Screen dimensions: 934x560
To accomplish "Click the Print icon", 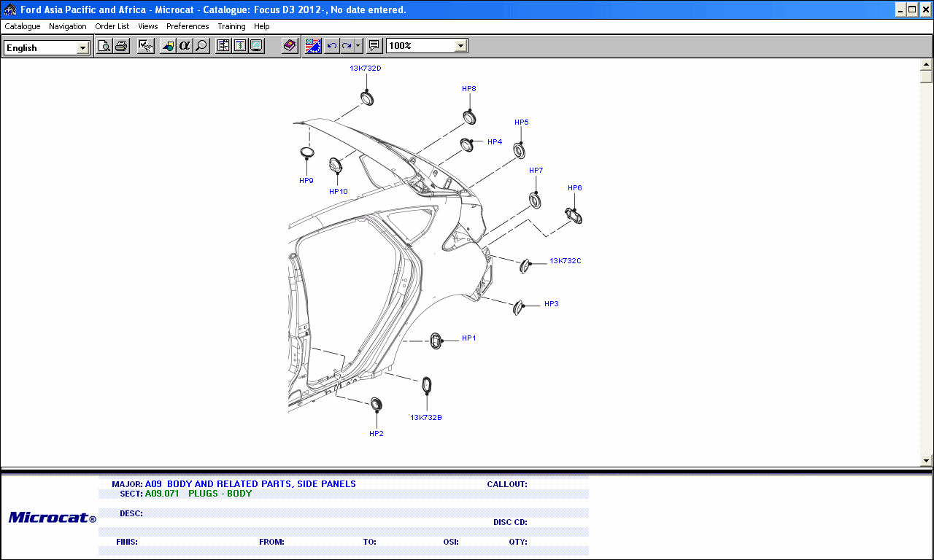I will [120, 45].
